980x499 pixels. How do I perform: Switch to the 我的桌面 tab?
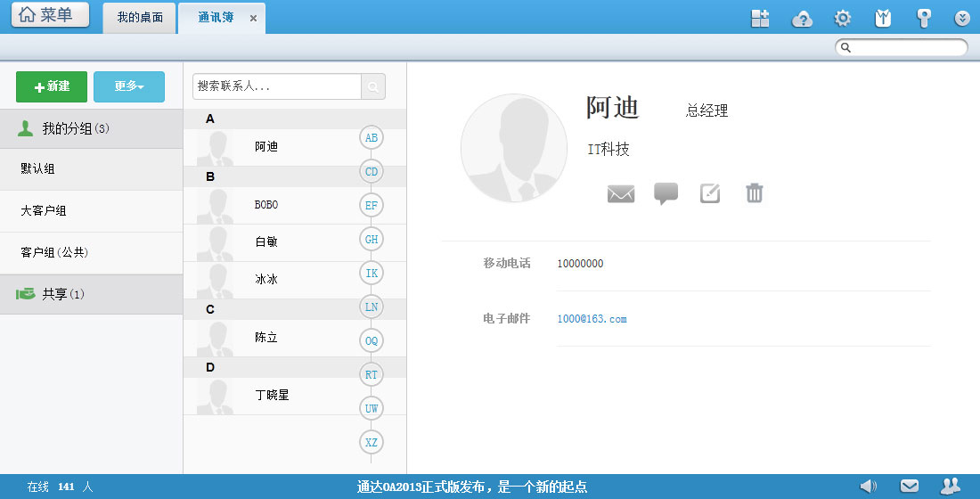140,18
